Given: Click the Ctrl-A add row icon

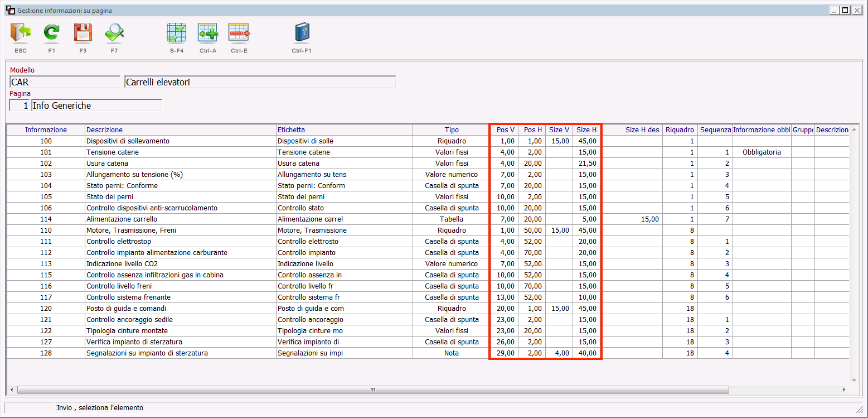Looking at the screenshot, I should click(x=208, y=33).
